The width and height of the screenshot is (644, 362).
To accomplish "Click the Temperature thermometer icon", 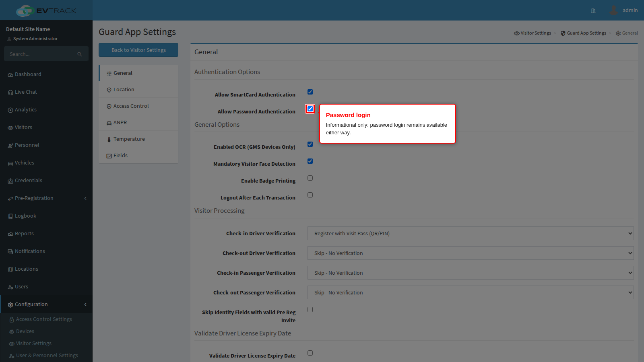I will coord(109,140).
